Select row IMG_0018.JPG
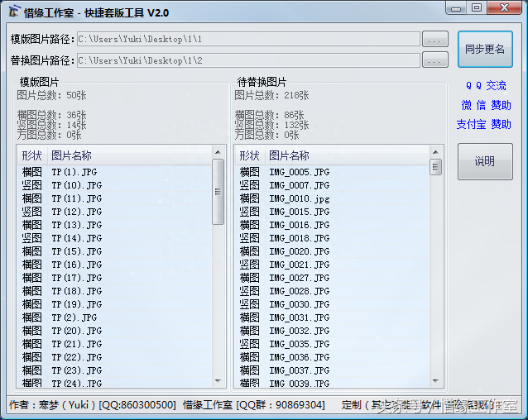Viewport: 528px width, 420px height. pyautogui.click(x=332, y=238)
